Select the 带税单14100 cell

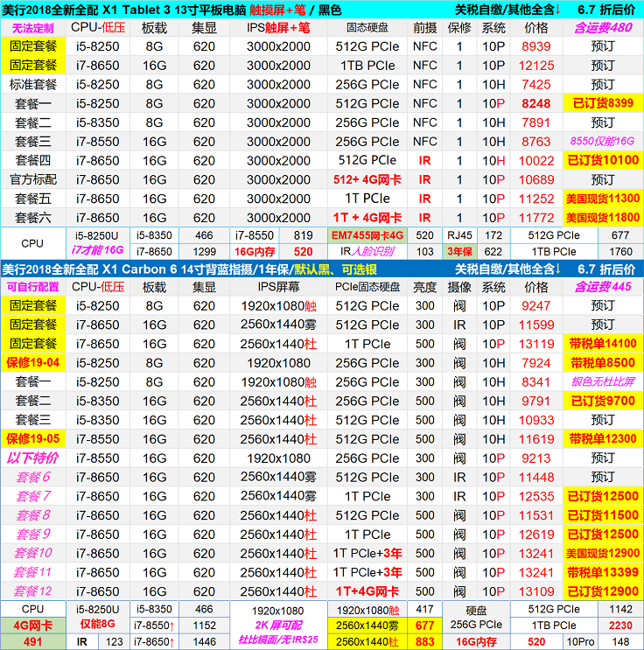603,344
